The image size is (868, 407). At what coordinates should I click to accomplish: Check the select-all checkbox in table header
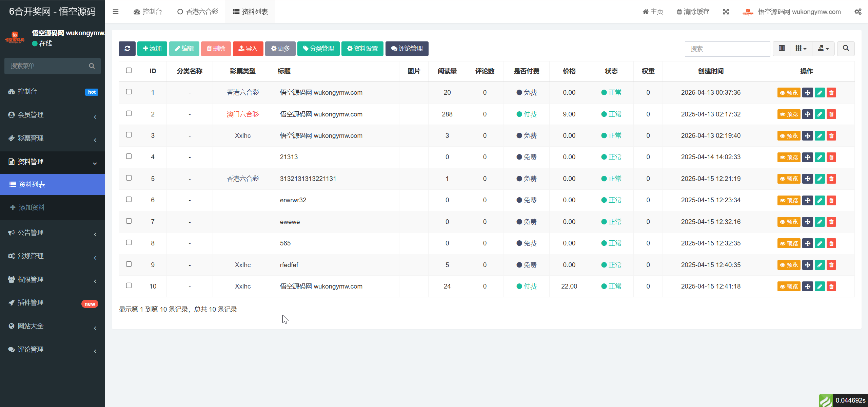pyautogui.click(x=129, y=70)
